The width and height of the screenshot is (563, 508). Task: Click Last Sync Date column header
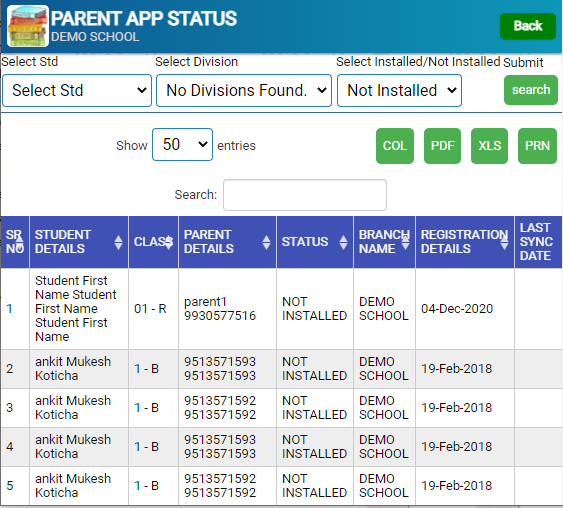[538, 242]
